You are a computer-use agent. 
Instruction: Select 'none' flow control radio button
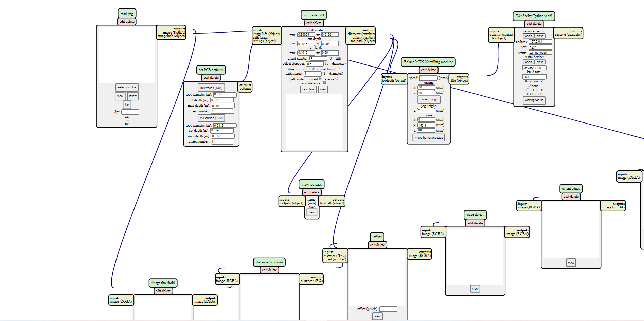[529, 86]
